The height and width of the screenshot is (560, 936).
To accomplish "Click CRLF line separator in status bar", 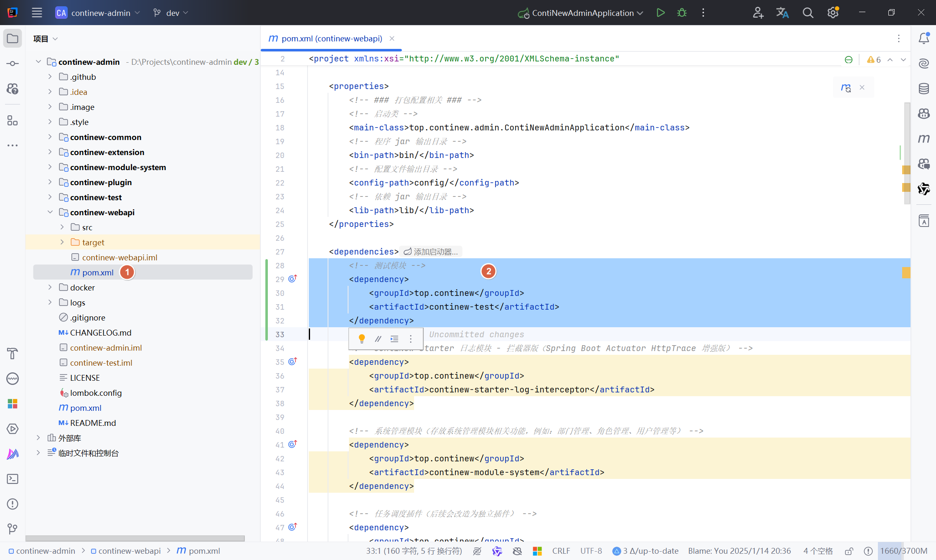I will click(x=561, y=551).
